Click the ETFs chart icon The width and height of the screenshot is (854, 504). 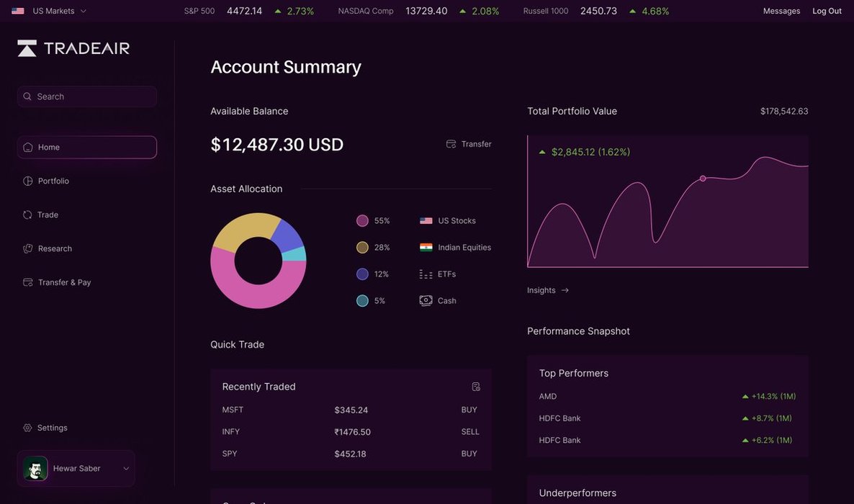pos(426,274)
